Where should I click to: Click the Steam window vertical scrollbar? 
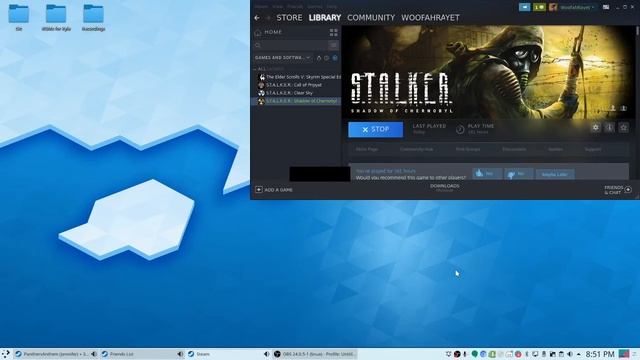[x=637, y=31]
